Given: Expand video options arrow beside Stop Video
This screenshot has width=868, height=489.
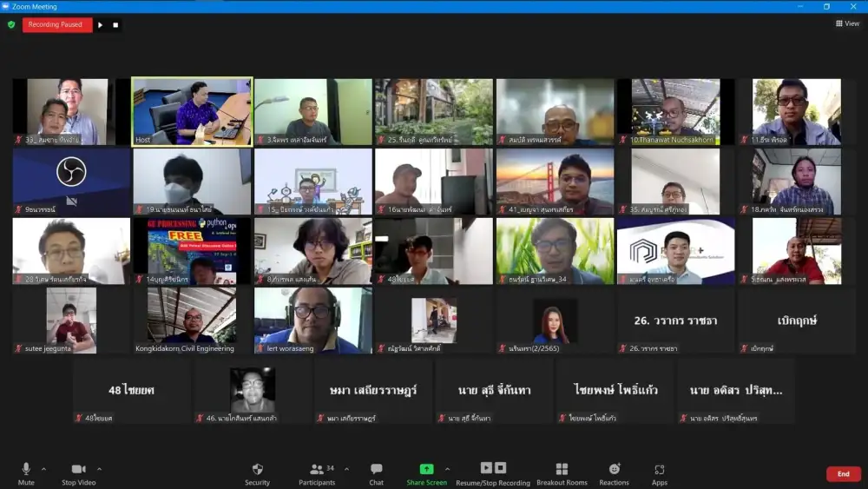Looking at the screenshot, I should coord(99,469).
